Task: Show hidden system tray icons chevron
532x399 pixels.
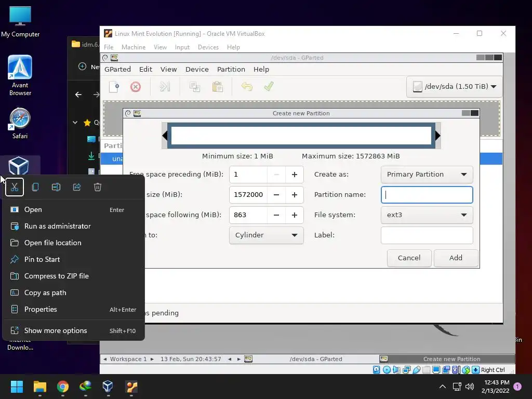Action: 443,387
